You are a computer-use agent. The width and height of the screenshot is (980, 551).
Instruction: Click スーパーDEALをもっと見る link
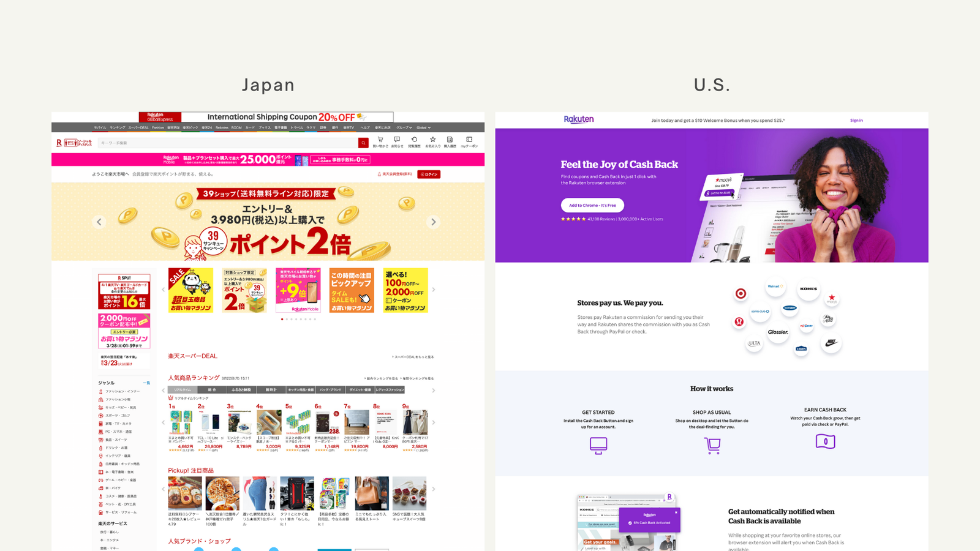click(413, 357)
